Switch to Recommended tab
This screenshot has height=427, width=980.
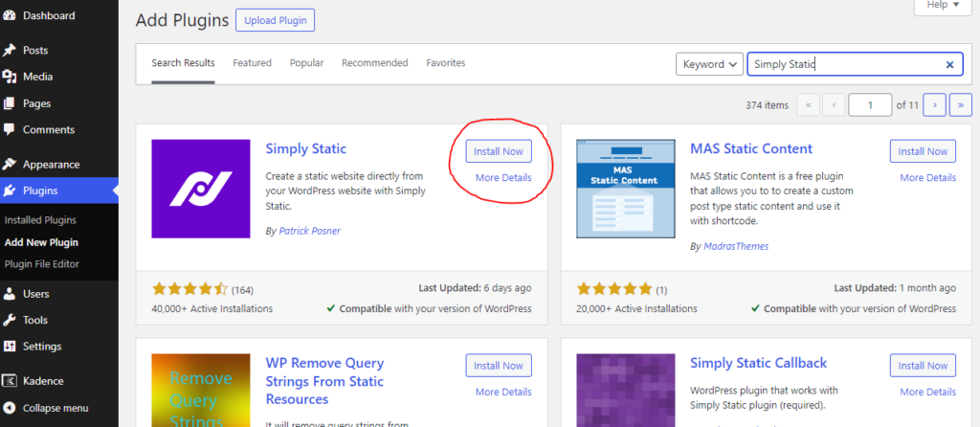[x=375, y=63]
